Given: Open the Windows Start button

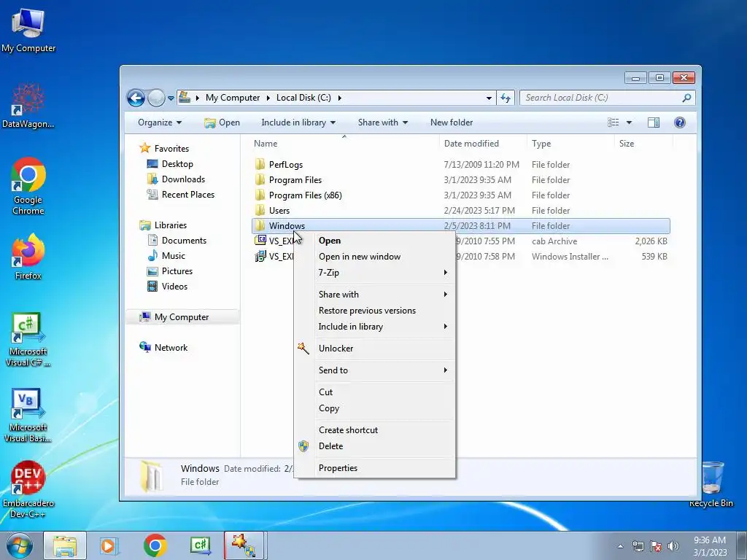Looking at the screenshot, I should pos(19,545).
